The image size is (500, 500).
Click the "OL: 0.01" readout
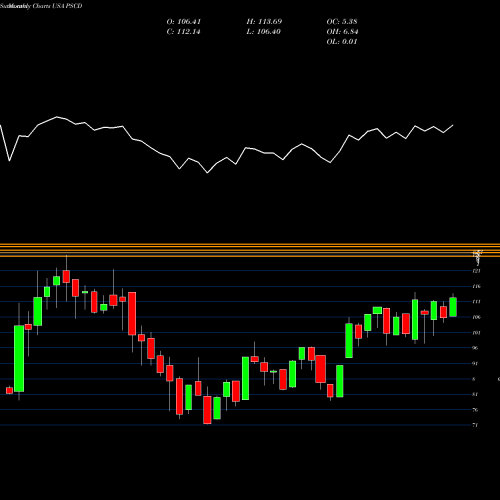[x=342, y=42]
